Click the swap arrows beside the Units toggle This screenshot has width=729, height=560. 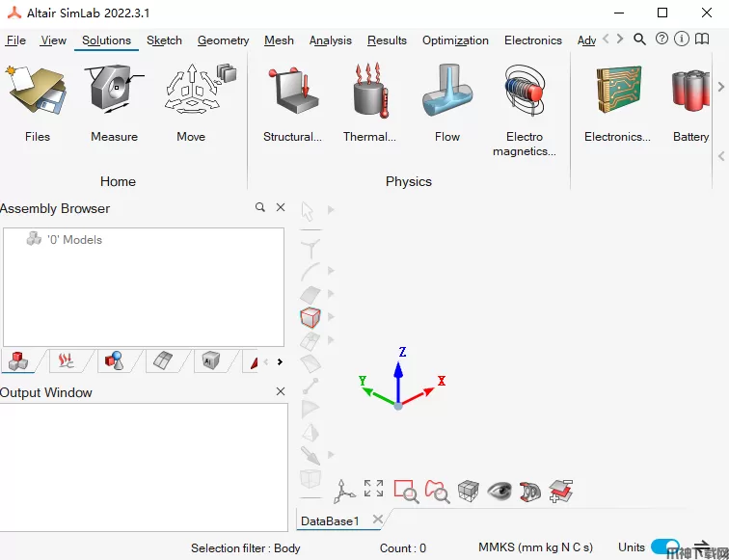[x=702, y=547]
